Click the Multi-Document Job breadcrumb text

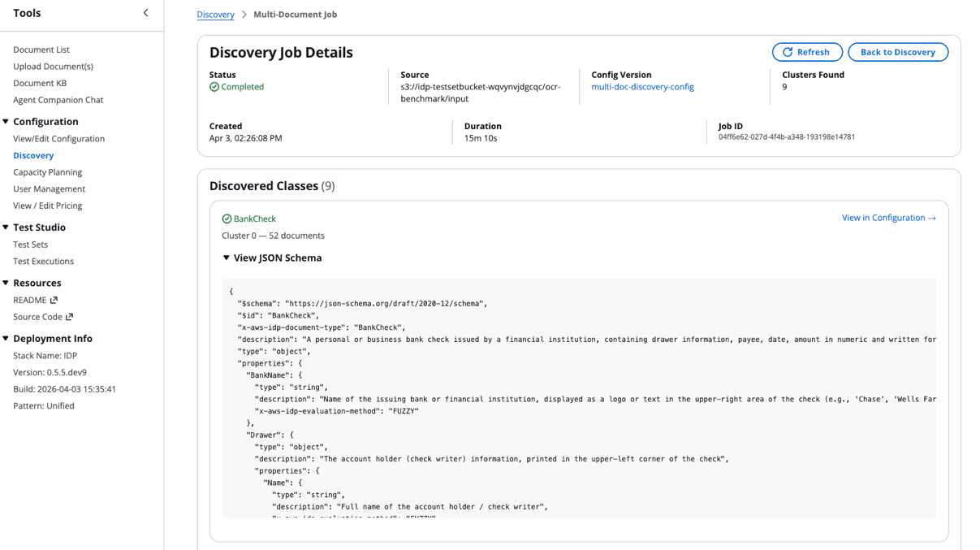(x=295, y=15)
